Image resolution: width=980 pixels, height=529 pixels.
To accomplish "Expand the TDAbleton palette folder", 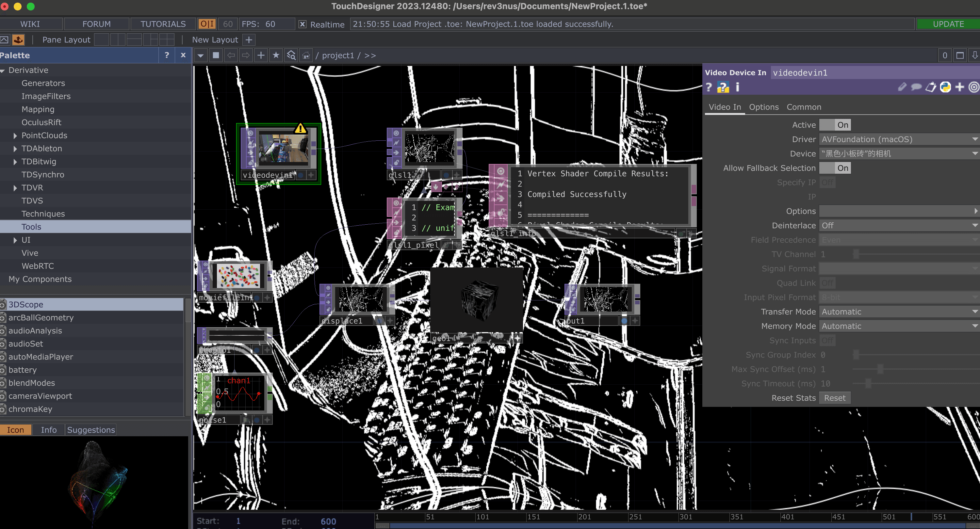I will [15, 149].
